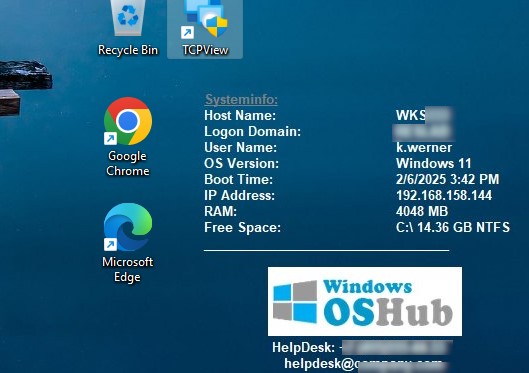
Task: Click the Systeminfo heading text
Action: point(241,99)
